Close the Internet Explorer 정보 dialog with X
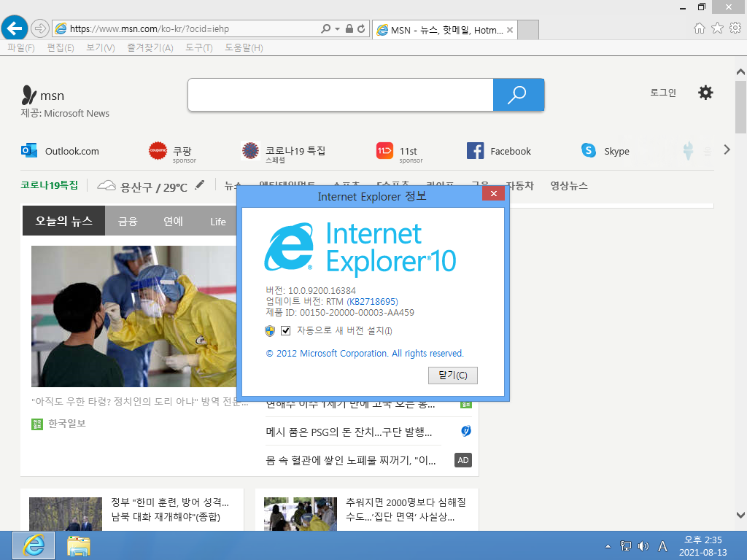The image size is (747, 560). pyautogui.click(x=494, y=193)
